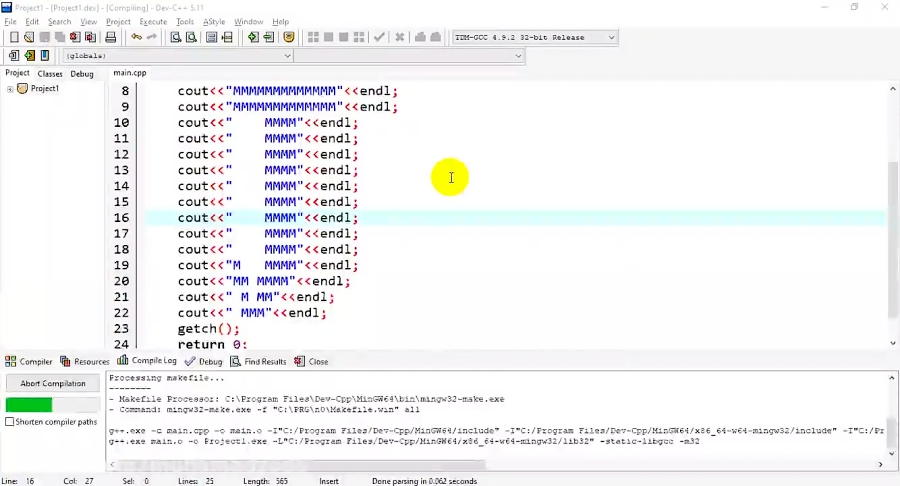The width and height of the screenshot is (900, 486).
Task: Click the Compile toolbar icon
Action: tap(313, 37)
